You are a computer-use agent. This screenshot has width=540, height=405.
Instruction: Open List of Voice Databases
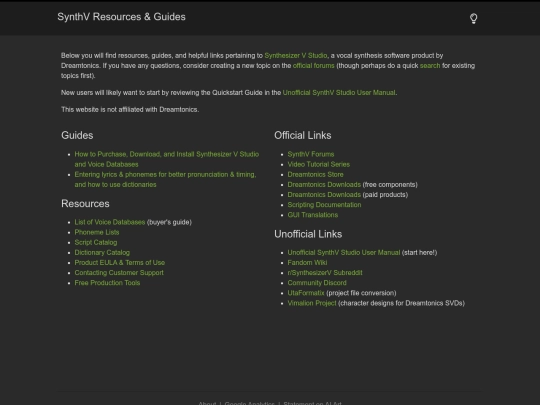click(x=110, y=222)
